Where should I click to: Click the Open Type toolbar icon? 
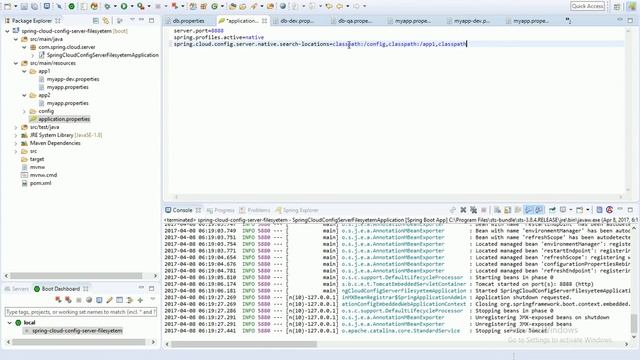pos(233,6)
